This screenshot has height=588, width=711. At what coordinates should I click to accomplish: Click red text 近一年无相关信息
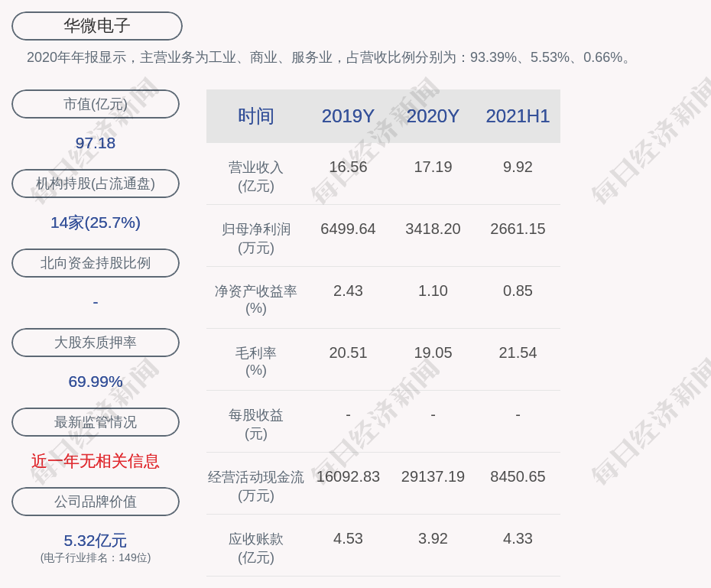96,461
